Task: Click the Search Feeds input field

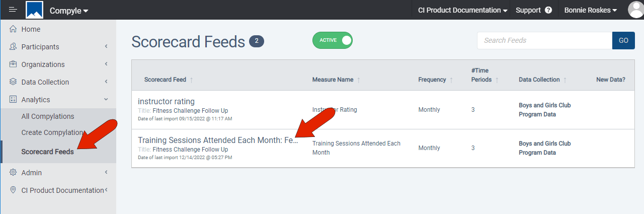Action: pos(544,40)
